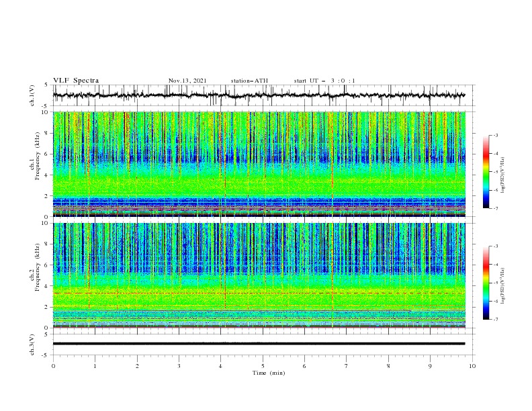Click the '-7' tick on ch.2 colorbar
Screen dimensions: 532x411
coord(496,320)
